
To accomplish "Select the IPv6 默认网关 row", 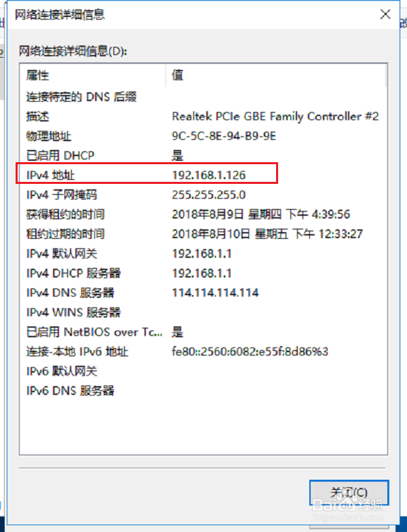I will coord(203,371).
